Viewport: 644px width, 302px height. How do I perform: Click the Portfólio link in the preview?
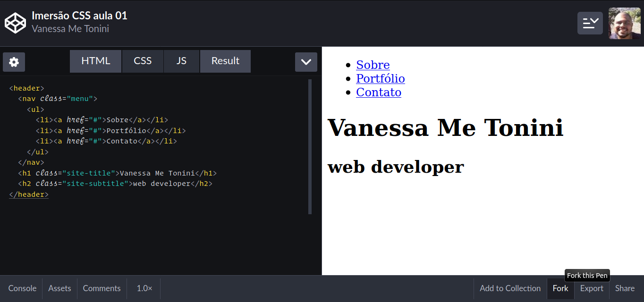380,78
